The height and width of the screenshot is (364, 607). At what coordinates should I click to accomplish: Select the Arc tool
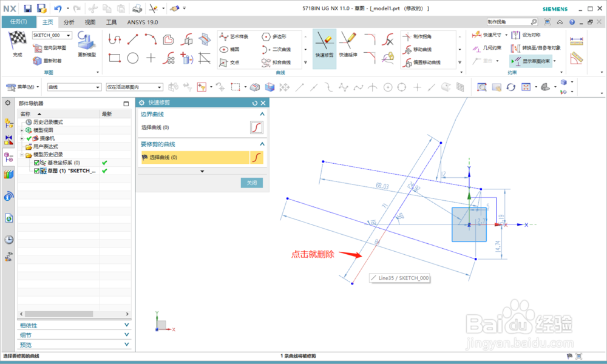[x=151, y=39]
